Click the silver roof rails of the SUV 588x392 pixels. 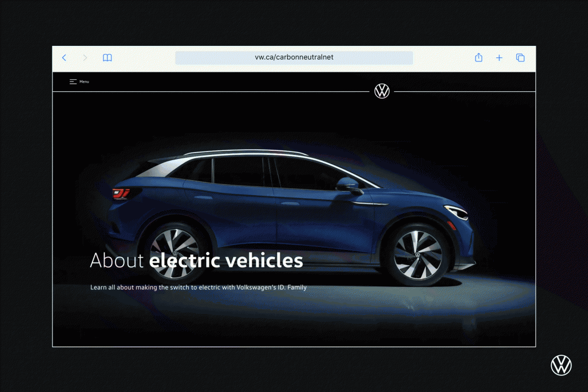[230, 152]
